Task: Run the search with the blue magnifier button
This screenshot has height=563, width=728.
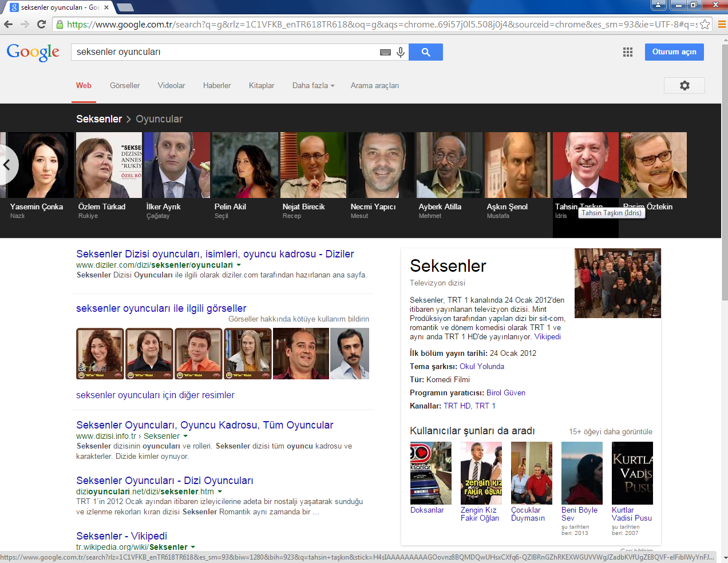Action: (426, 52)
